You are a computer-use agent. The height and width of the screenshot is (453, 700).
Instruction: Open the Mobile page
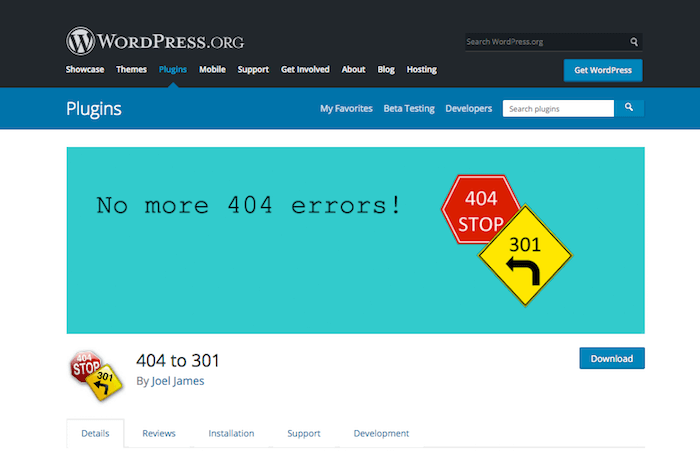point(212,69)
